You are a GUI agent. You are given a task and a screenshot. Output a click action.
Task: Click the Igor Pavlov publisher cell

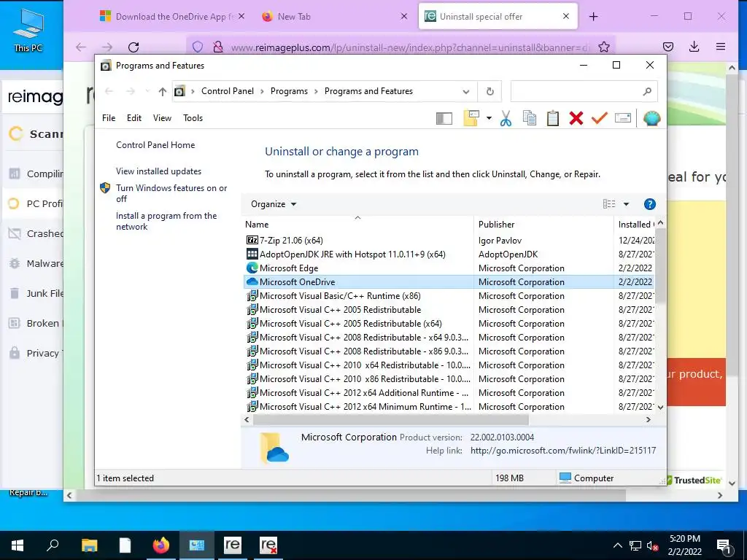(x=500, y=241)
